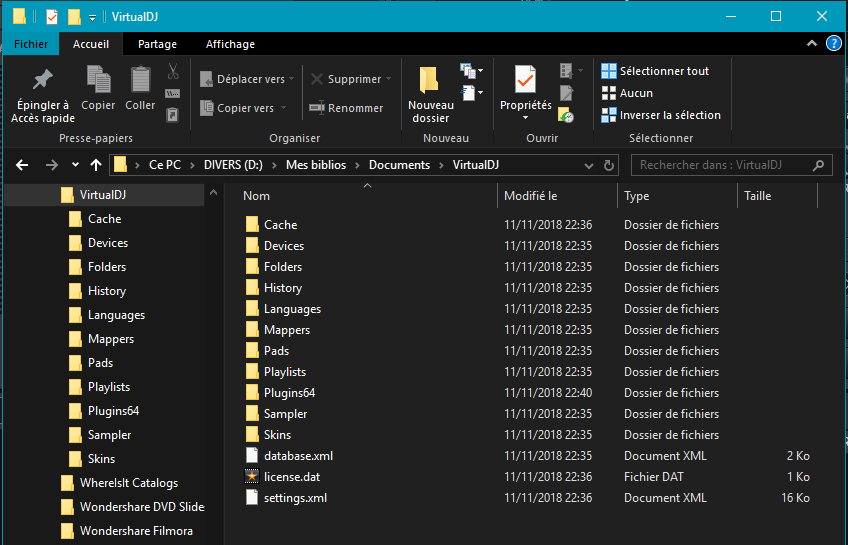Click the paste shortcut icon in Presse-papiers

pos(173,115)
